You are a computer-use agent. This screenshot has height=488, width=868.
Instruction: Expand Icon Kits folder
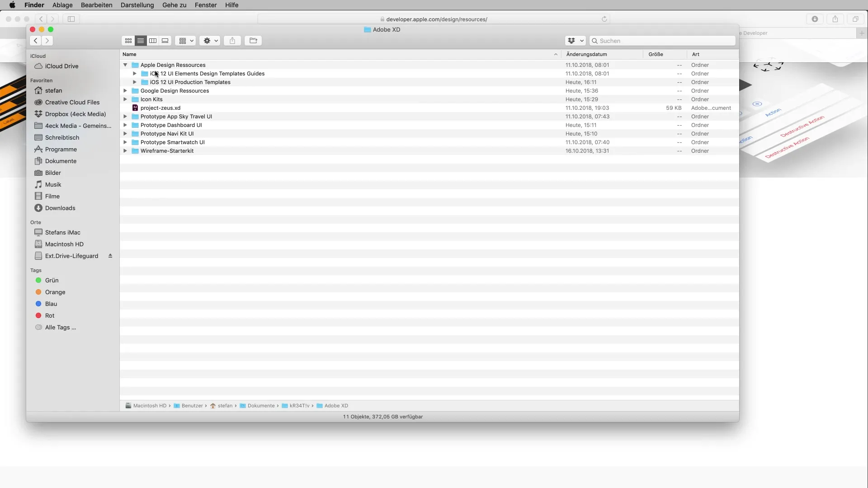[x=125, y=99]
